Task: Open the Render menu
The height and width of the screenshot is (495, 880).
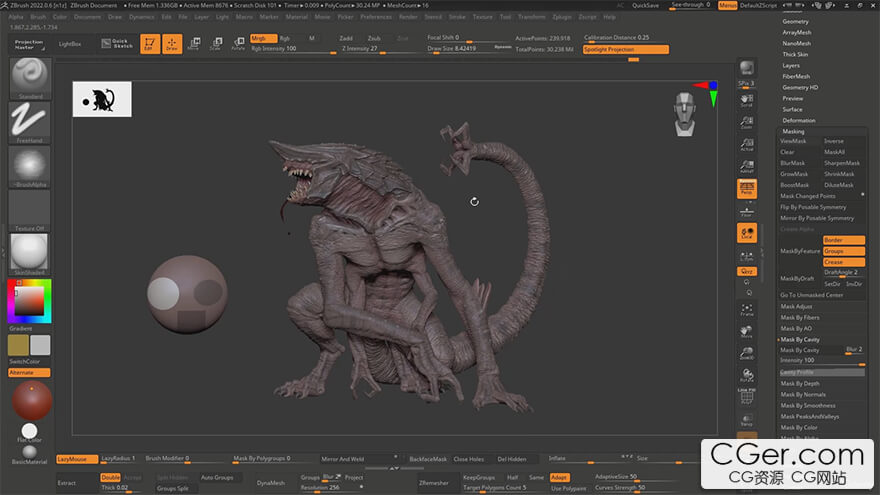Action: click(x=408, y=17)
